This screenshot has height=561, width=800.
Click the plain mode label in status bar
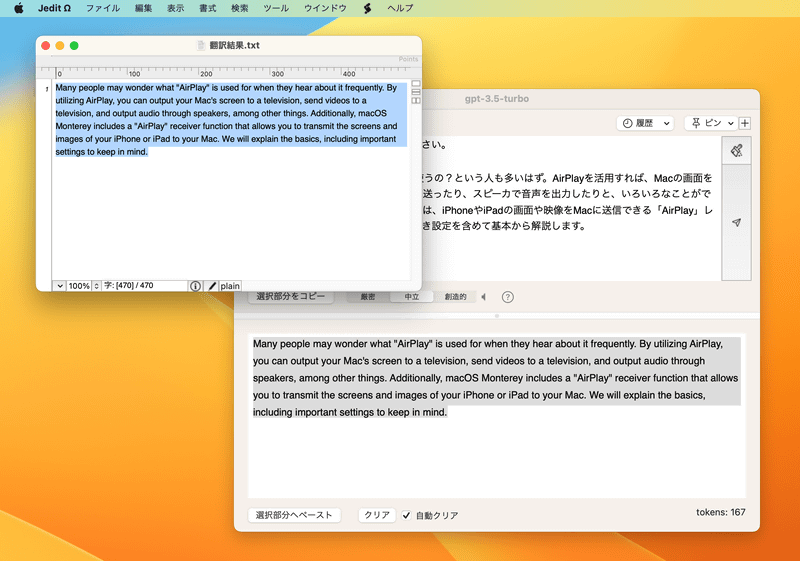230,286
